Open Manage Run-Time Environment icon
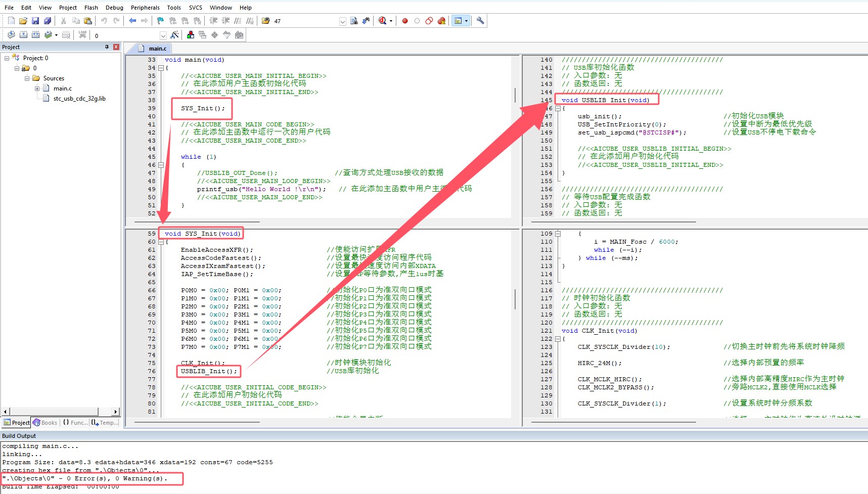This screenshot has height=494, width=868. 215,35
